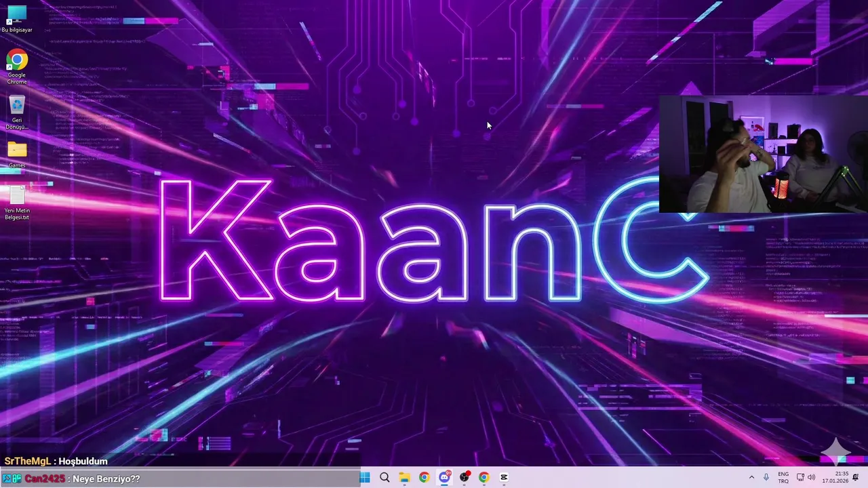The width and height of the screenshot is (868, 488).
Task: Open File Explorer from the taskbar
Action: (404, 477)
